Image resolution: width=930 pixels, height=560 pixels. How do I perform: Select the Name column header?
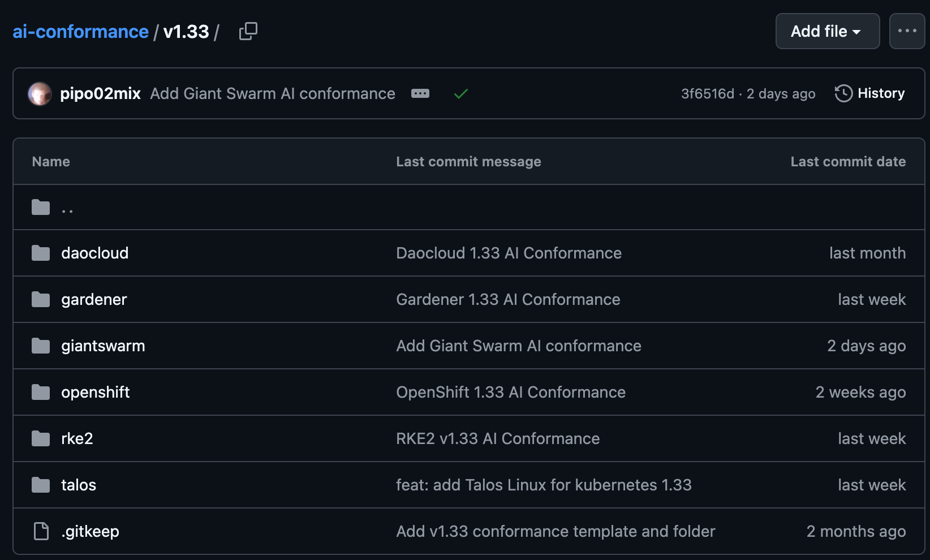[x=50, y=161]
